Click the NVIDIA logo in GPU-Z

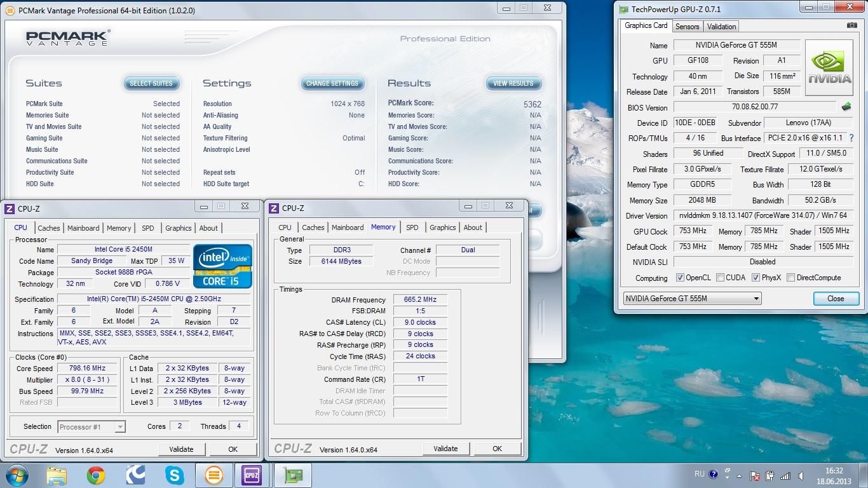tap(829, 68)
